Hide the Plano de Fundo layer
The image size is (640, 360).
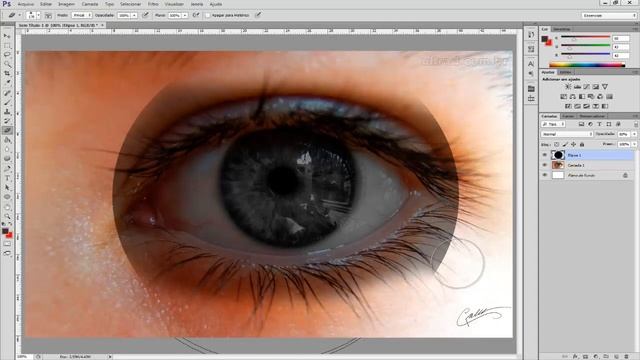[x=544, y=175]
